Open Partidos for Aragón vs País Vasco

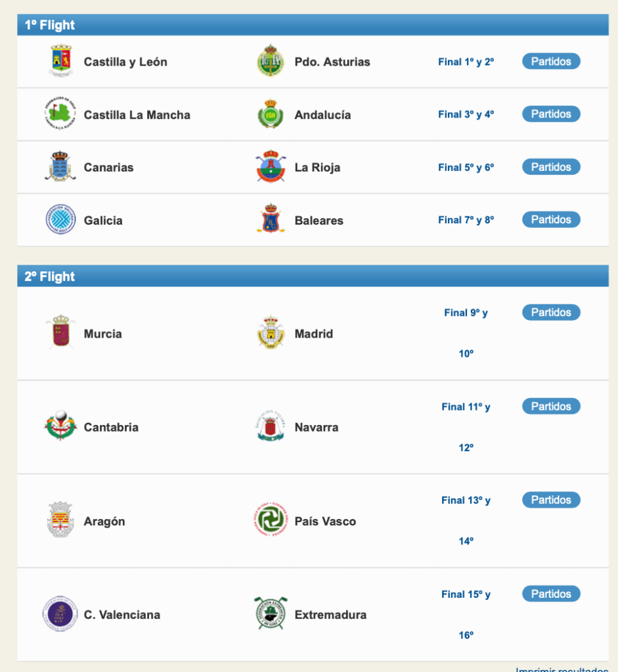click(551, 500)
